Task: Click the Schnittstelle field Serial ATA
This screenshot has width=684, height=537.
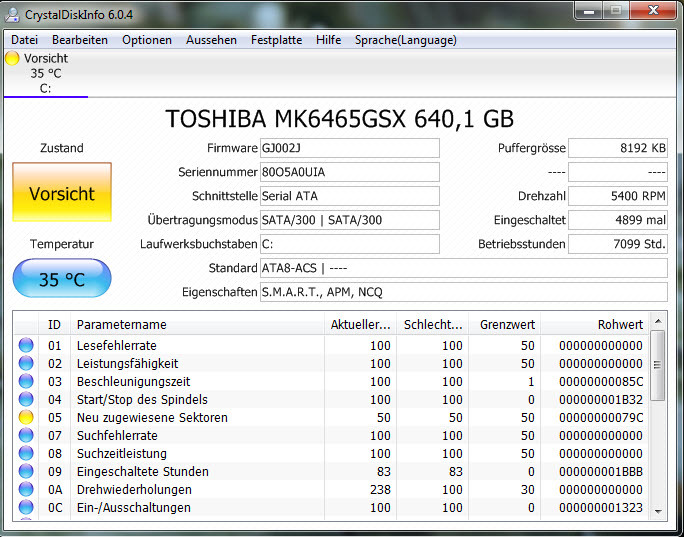Action: coord(350,196)
